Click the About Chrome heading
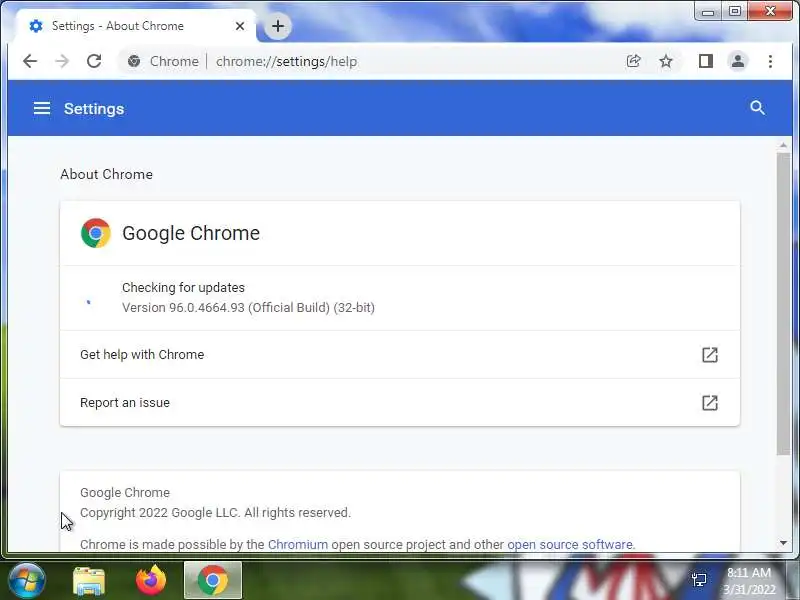 pos(106,174)
